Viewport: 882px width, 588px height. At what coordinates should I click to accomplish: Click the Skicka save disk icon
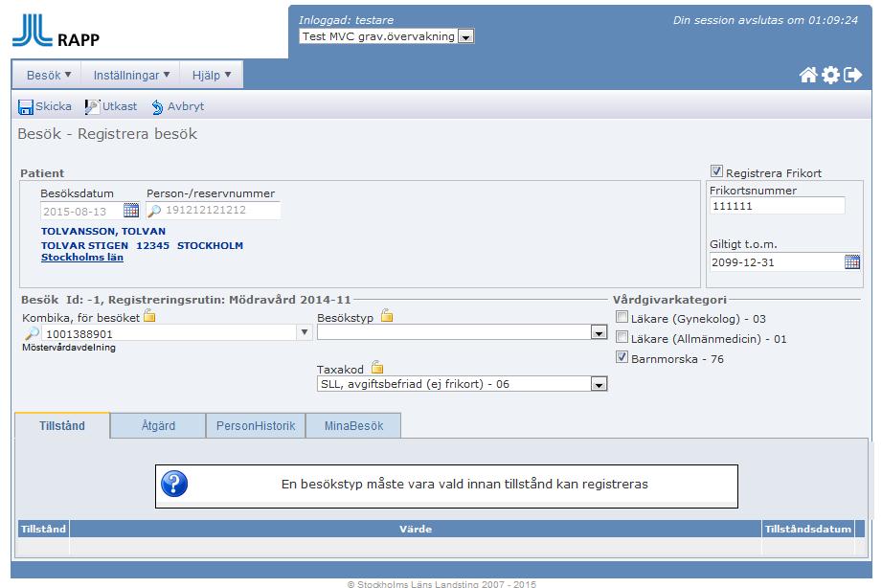click(26, 107)
